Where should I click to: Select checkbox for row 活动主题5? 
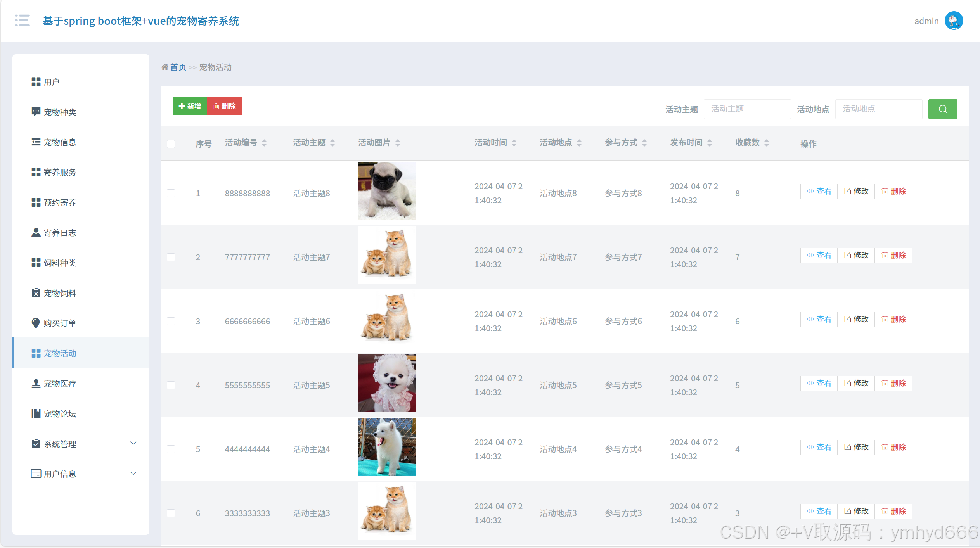(x=171, y=385)
